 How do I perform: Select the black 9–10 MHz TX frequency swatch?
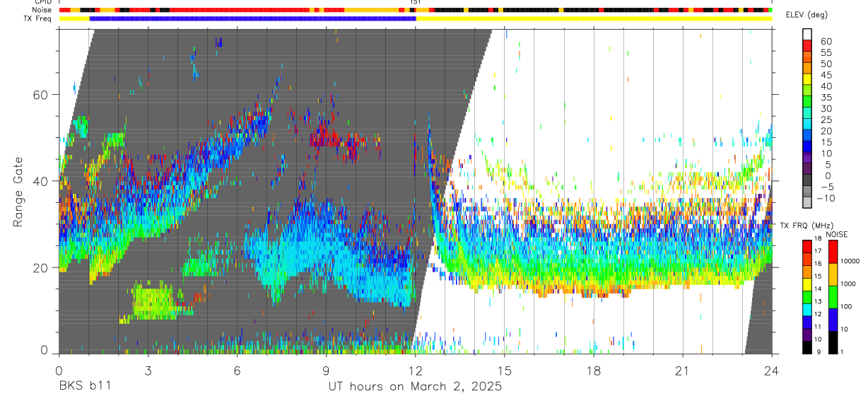(x=807, y=347)
